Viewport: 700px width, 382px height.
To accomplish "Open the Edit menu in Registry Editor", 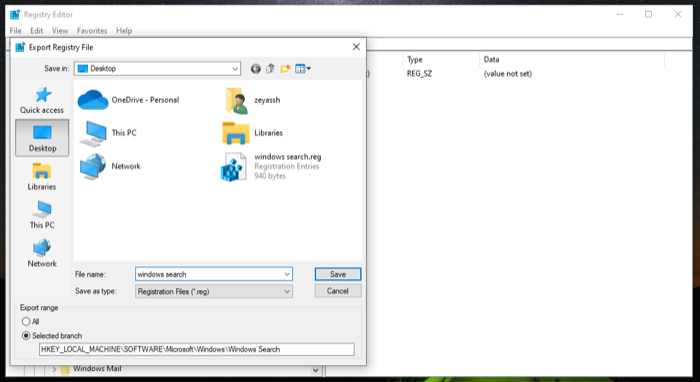I will [37, 31].
